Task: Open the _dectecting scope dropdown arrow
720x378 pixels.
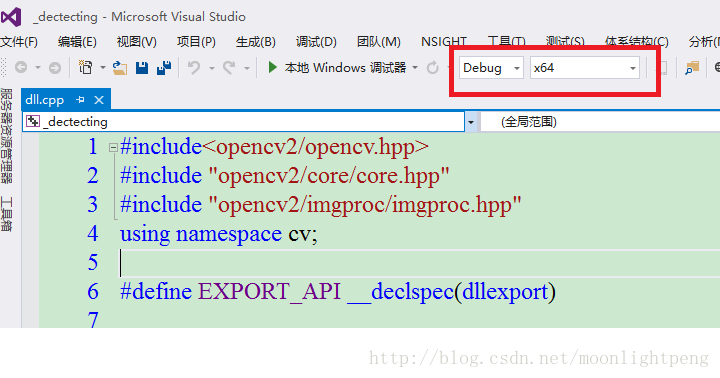Action: tap(471, 122)
